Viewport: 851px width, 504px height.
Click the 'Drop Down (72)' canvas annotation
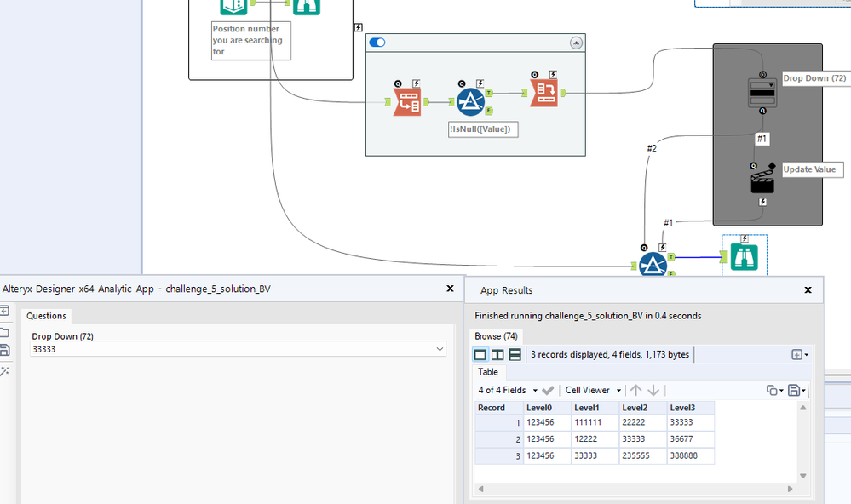814,78
